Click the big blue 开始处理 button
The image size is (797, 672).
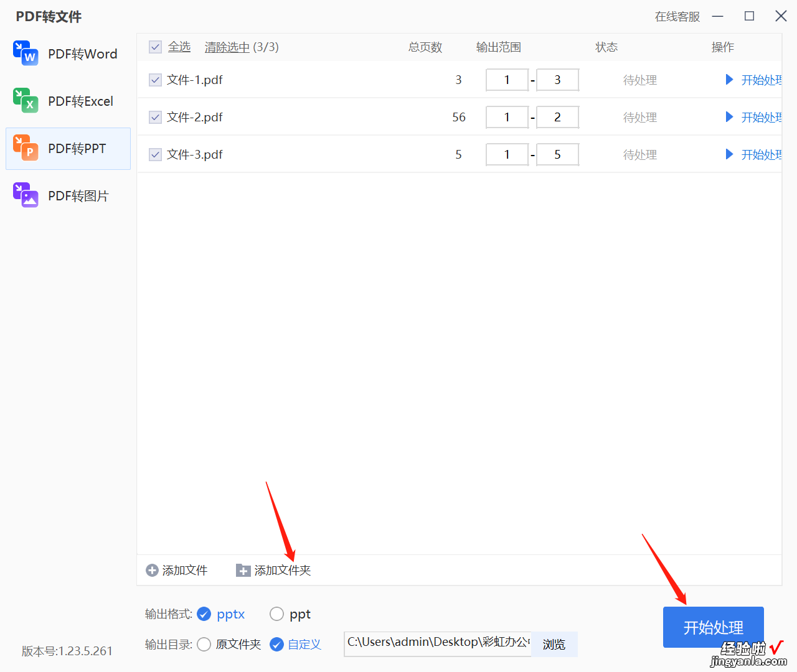coord(714,627)
